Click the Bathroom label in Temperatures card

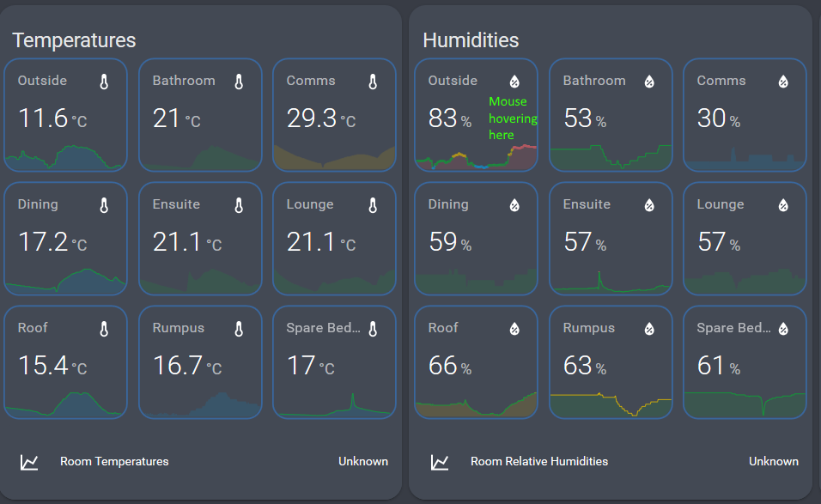point(184,81)
